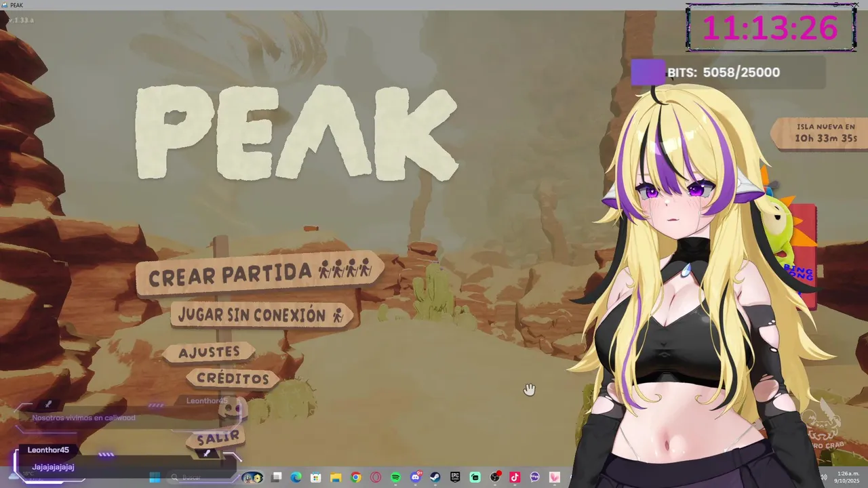Click the CREAR PARTIDA sign button
Screen dimensions: 868x488
[260, 274]
